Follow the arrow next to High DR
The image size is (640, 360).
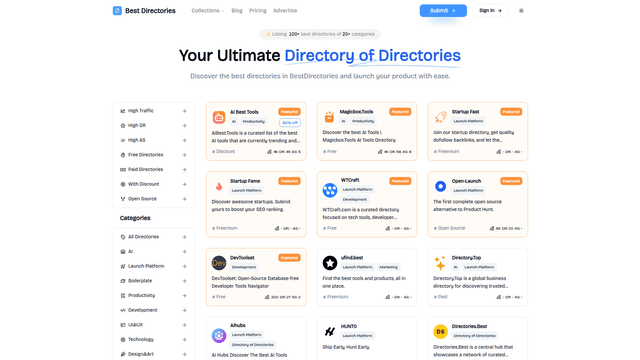[x=184, y=125]
